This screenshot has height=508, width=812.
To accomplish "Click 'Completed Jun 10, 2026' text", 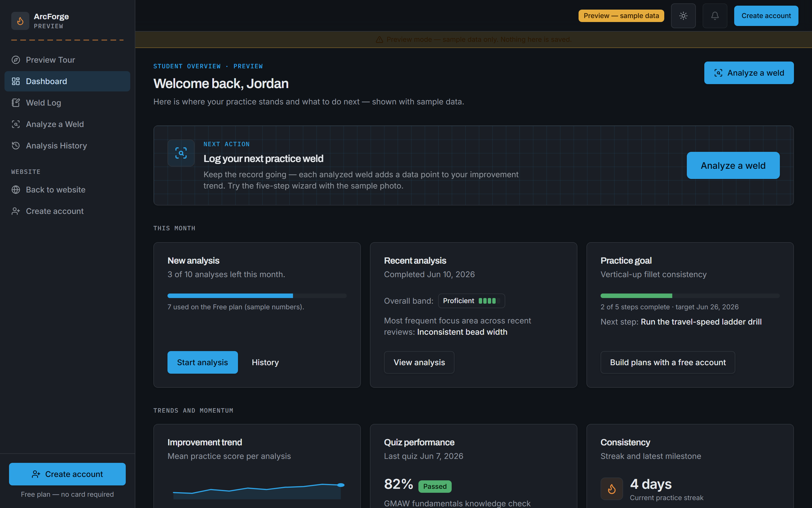I will click(x=429, y=275).
